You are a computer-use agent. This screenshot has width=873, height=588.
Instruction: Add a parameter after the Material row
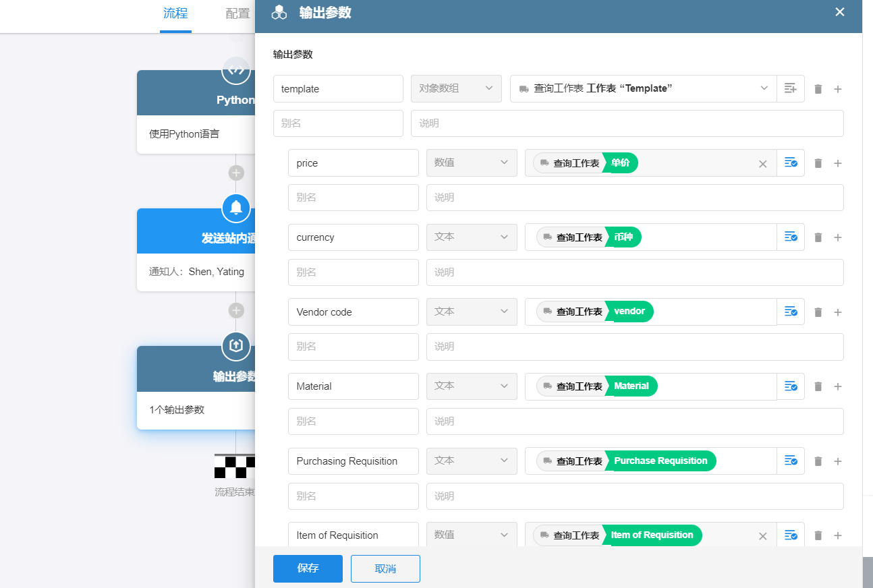click(x=838, y=386)
